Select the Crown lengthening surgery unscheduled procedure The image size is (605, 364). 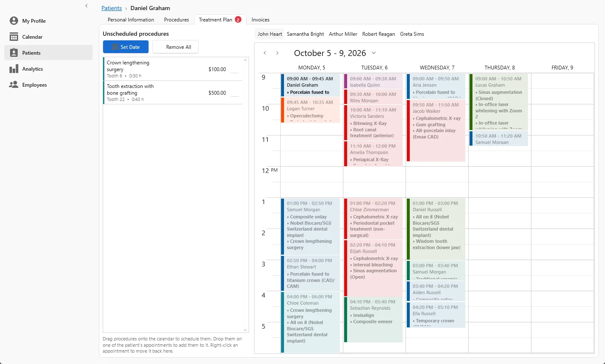tap(172, 69)
